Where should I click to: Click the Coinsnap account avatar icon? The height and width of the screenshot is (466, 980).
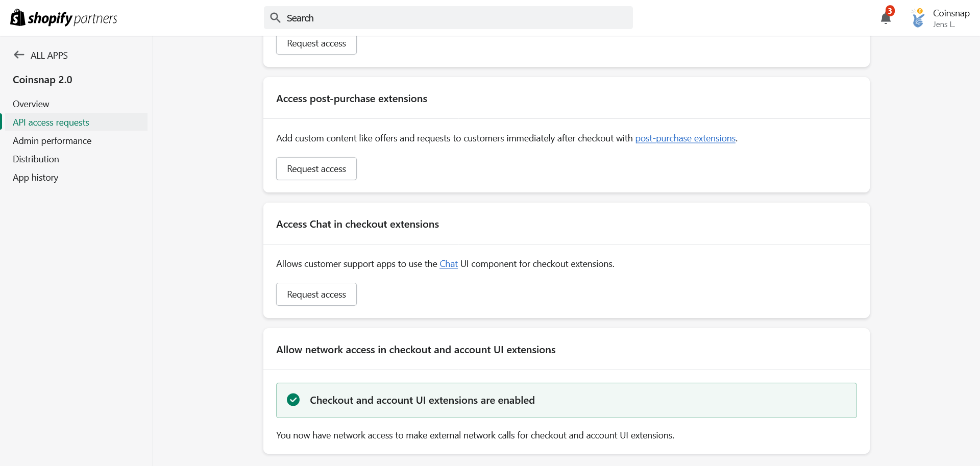[x=918, y=18]
